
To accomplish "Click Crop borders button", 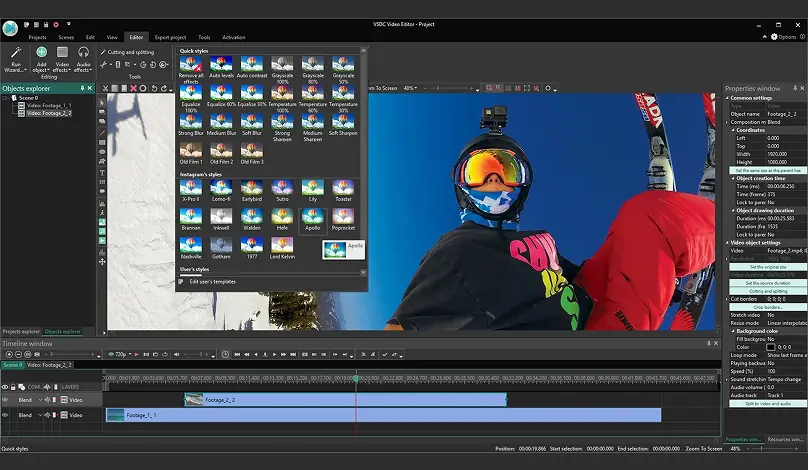I will tap(768, 307).
